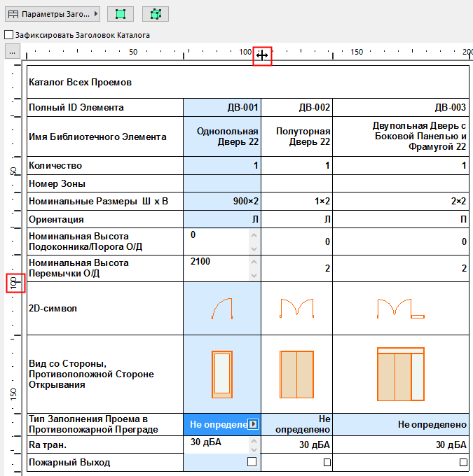Tick Пожарный Выход checkbox for ДВ-002
Viewport: 473px width, 476px height.
point(327,462)
